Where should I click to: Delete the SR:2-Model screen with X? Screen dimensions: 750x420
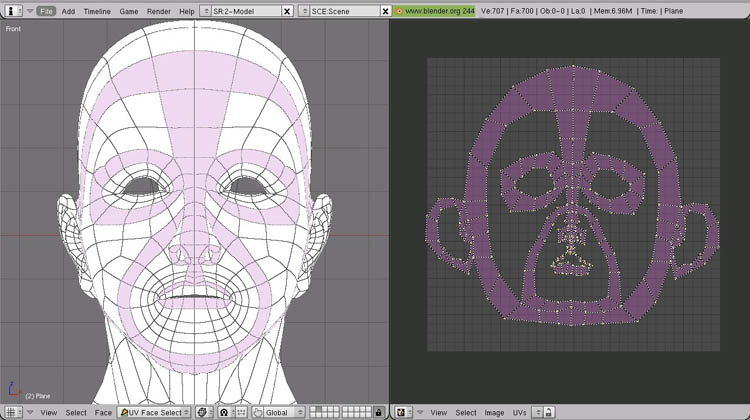pyautogui.click(x=288, y=11)
